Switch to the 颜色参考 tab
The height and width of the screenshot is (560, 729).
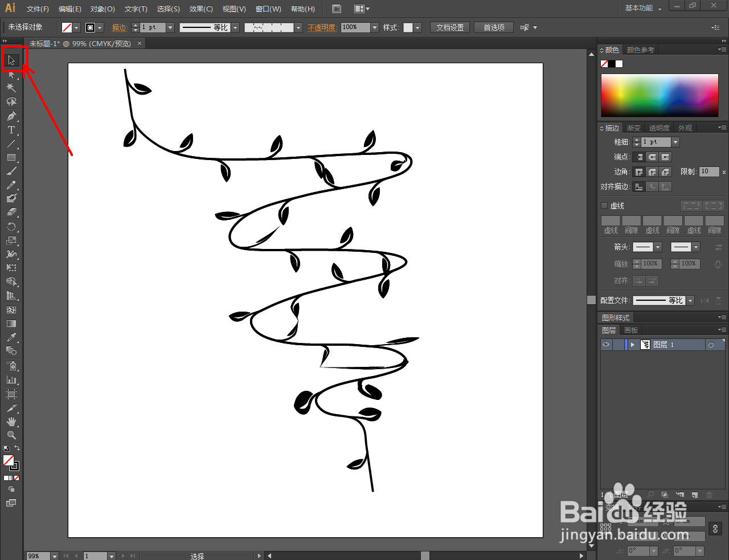641,50
